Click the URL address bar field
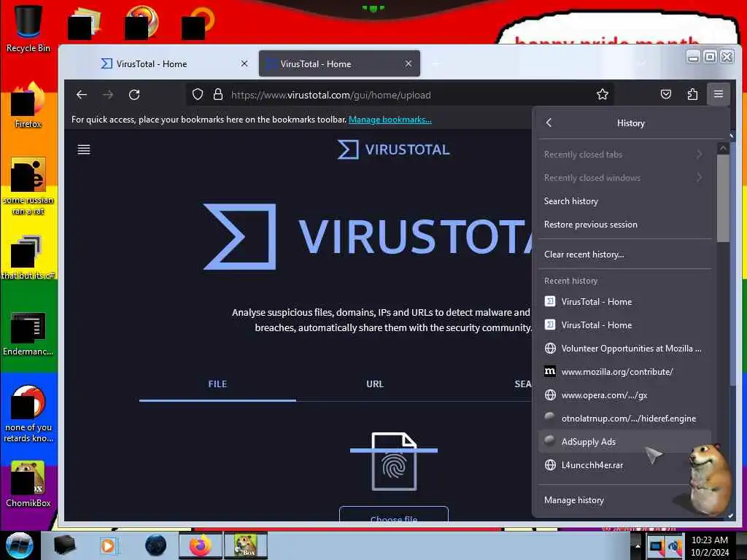This screenshot has width=747, height=560. pyautogui.click(x=399, y=95)
